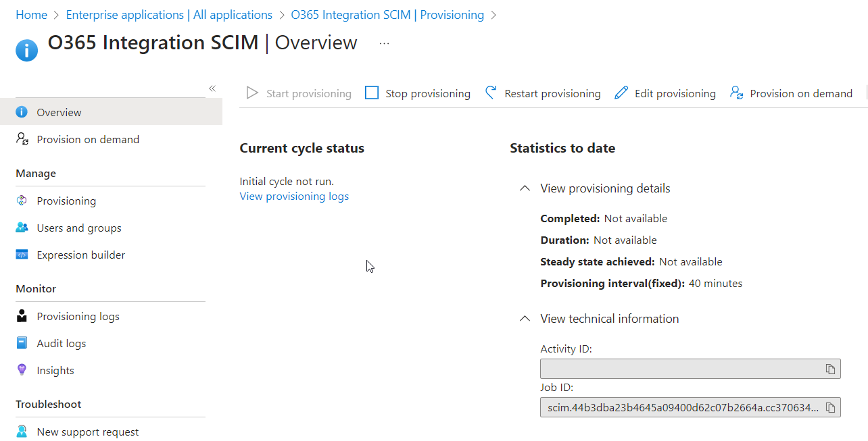
Task: Click Provision on demand toolbar button
Action: click(x=791, y=93)
